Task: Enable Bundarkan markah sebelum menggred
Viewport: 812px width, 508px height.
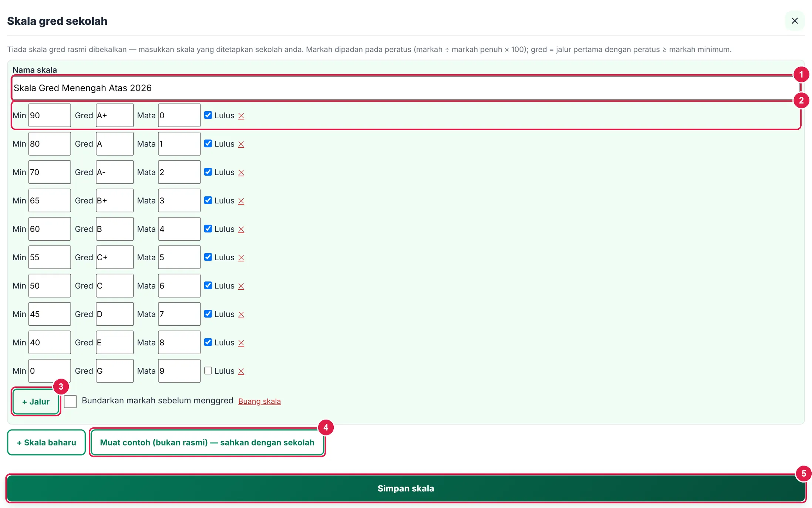Action: (x=70, y=401)
